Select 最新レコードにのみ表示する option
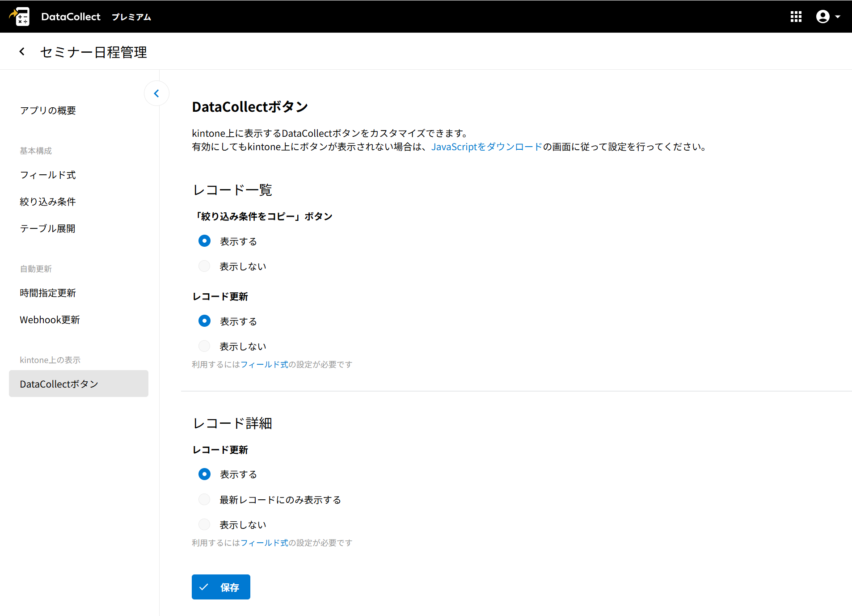 pos(204,499)
